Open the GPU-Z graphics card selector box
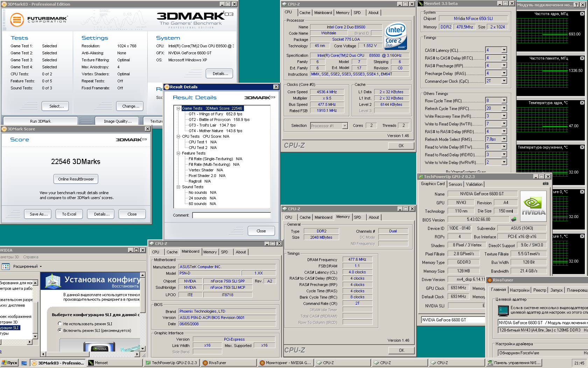588x368 pixels. point(453,320)
